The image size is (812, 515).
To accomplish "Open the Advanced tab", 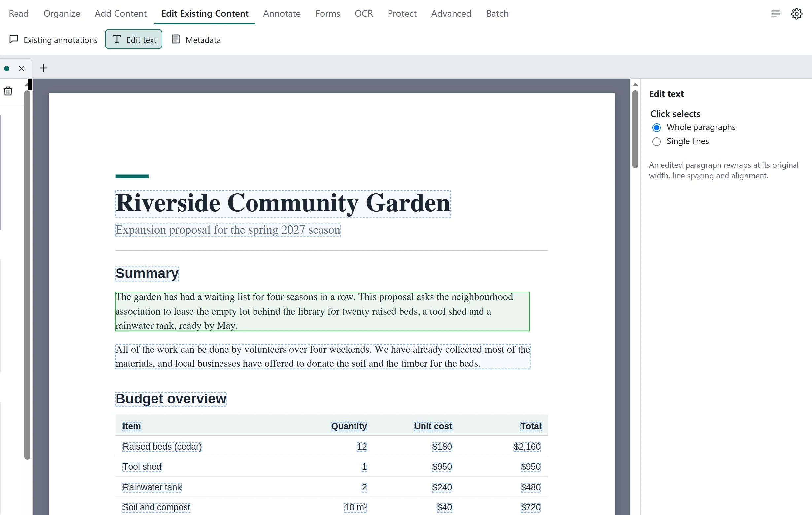I will (451, 14).
